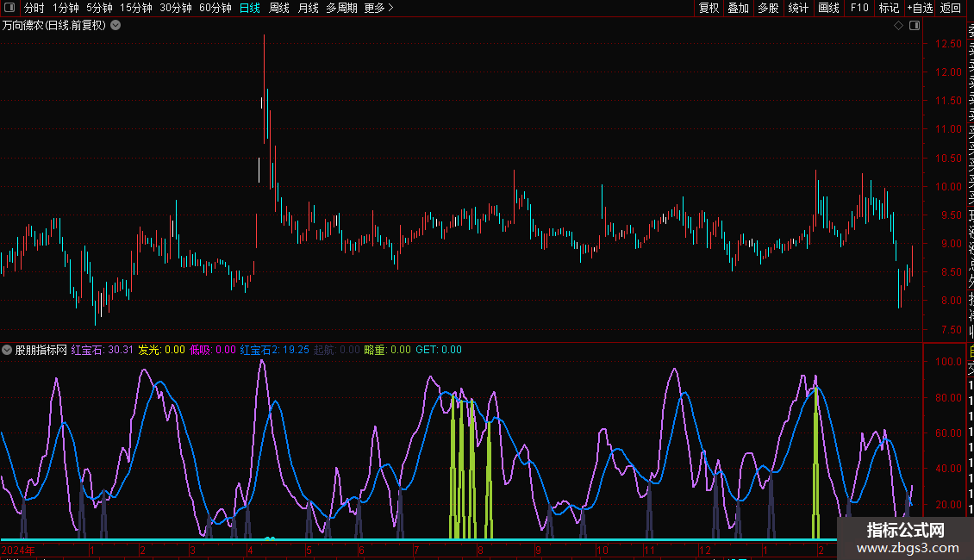Screen dimensions: 974x560
Task: Open the 多周期 multi-period view
Action: click(341, 8)
